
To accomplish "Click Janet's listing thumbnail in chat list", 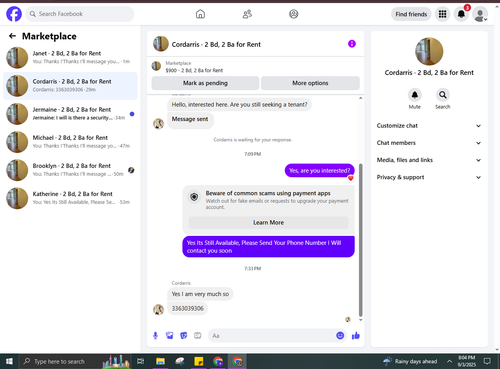I will 17,58.
